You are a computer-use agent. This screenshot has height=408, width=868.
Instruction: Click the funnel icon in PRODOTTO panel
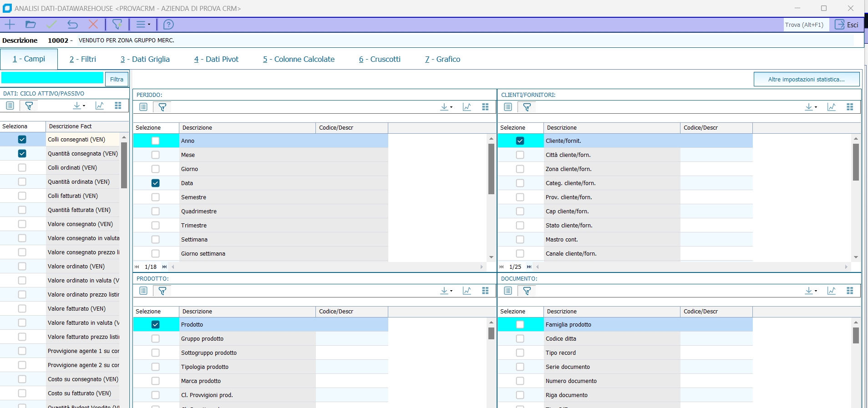162,291
